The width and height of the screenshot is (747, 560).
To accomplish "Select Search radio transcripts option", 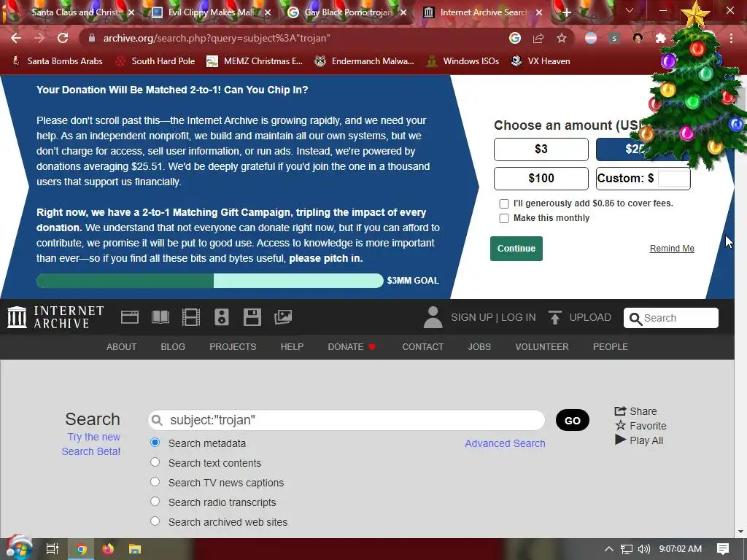I will click(x=155, y=502).
